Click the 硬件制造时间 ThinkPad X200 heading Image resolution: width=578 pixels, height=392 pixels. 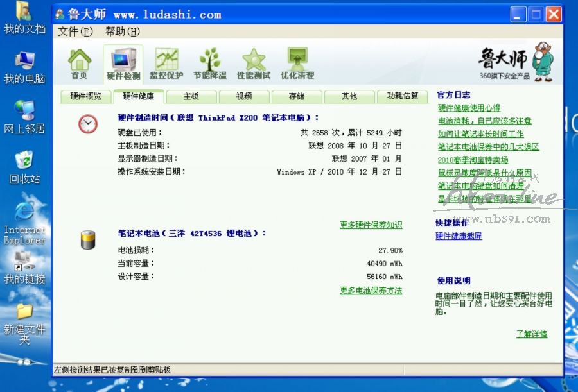(218, 118)
